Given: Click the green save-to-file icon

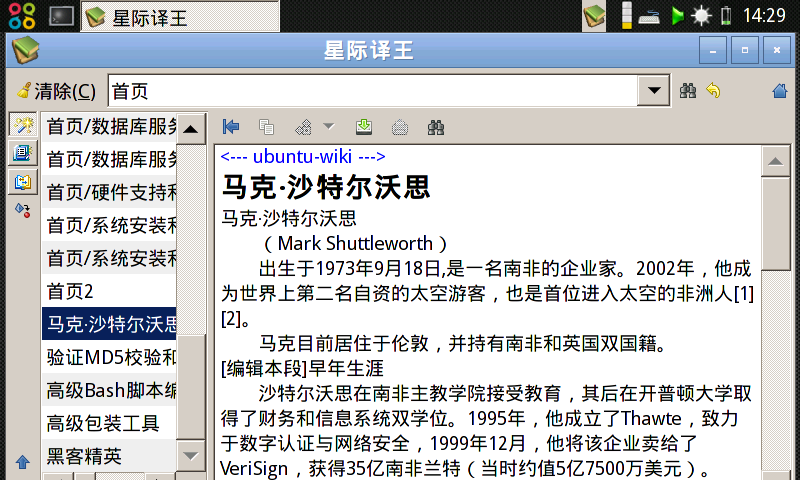Looking at the screenshot, I should click(x=364, y=127).
